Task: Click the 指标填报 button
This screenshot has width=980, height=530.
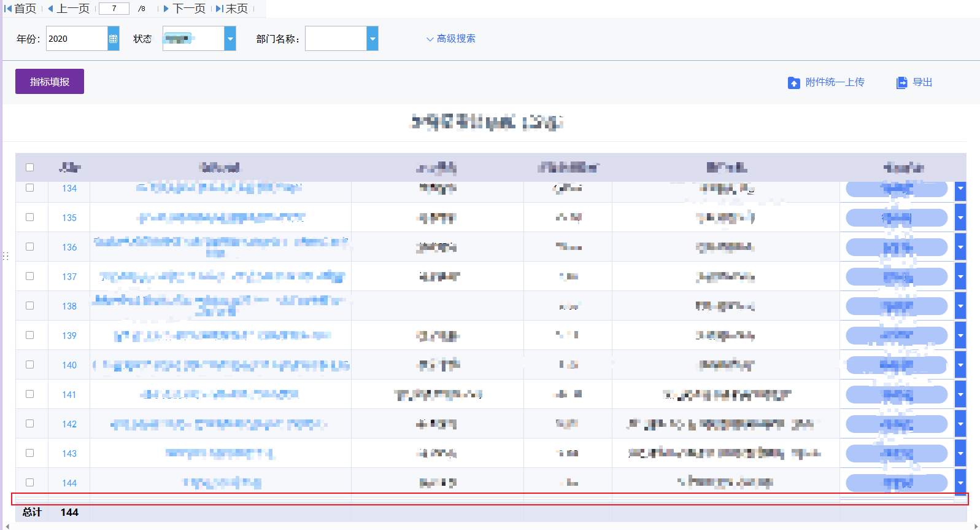Action: [x=50, y=82]
